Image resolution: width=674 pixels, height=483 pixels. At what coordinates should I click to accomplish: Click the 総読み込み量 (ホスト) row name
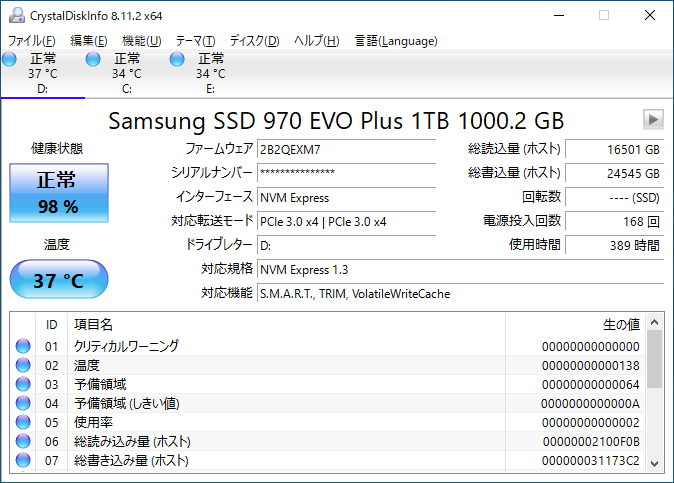[132, 441]
